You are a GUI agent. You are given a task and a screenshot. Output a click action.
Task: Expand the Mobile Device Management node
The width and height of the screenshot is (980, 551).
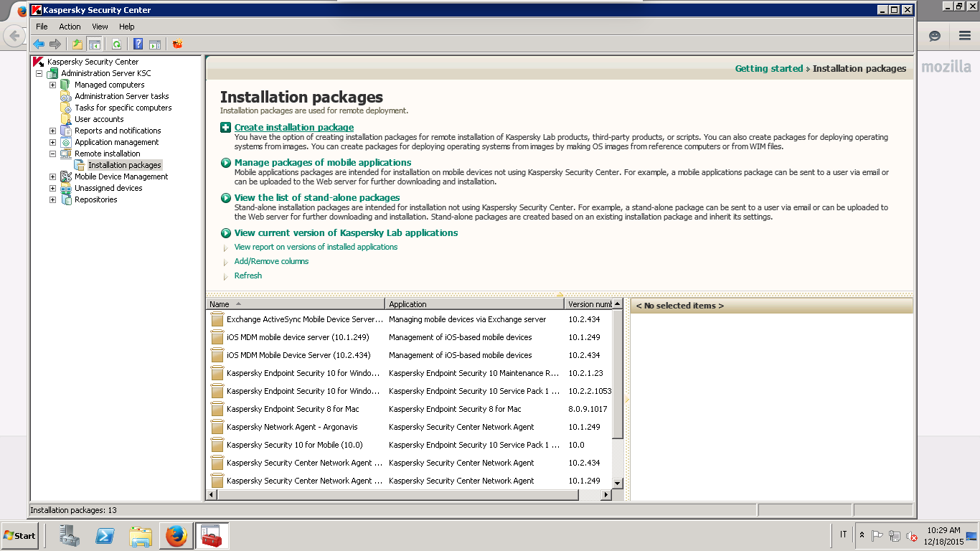coord(52,176)
